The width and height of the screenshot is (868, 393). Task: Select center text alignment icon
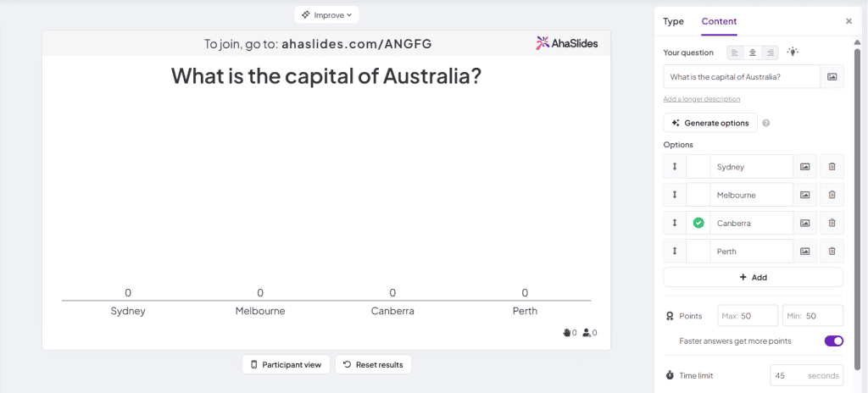pyautogui.click(x=753, y=53)
